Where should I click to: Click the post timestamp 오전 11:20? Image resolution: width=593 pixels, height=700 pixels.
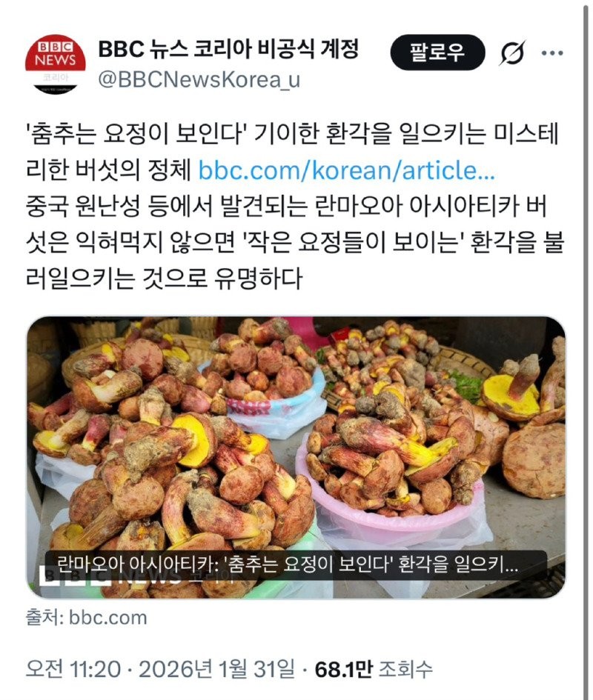73,669
